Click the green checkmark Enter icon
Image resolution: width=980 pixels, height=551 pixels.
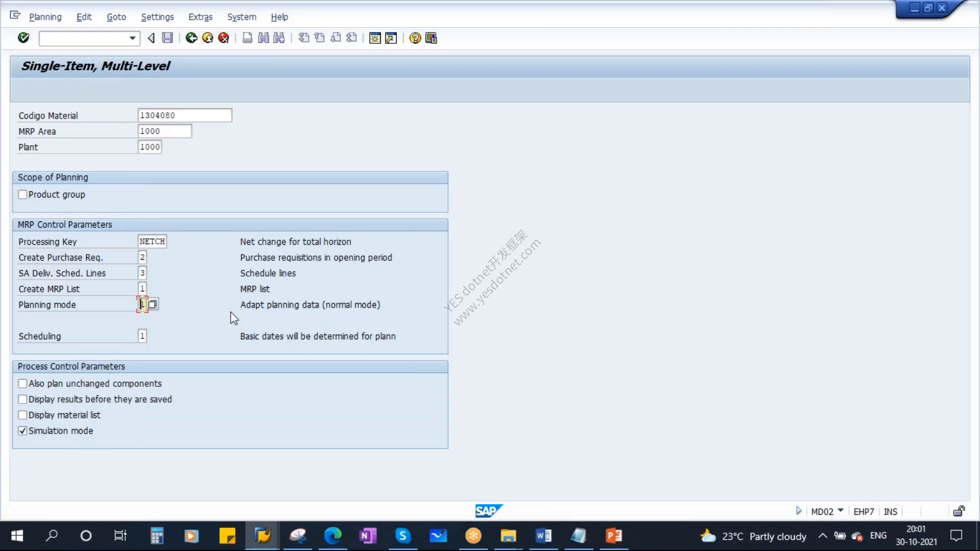[x=23, y=38]
